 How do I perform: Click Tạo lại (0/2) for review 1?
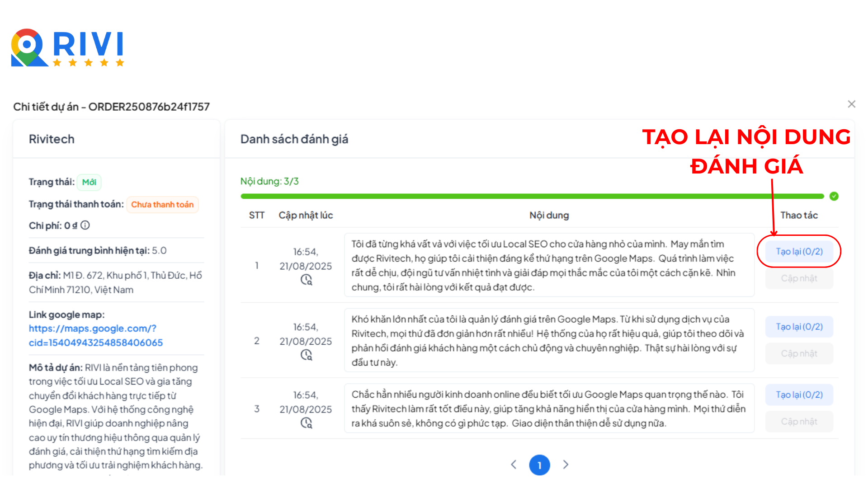point(799,251)
